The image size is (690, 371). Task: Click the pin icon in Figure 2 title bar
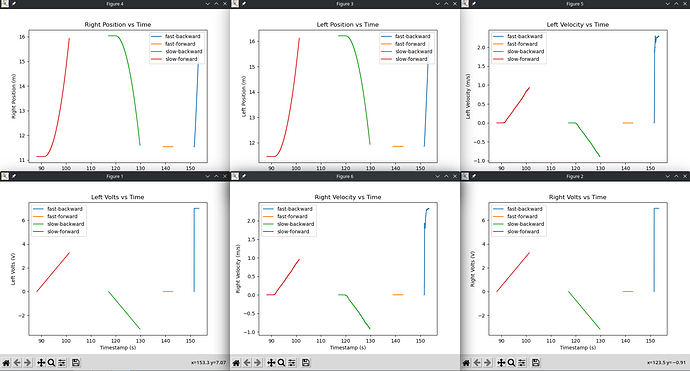pos(474,176)
